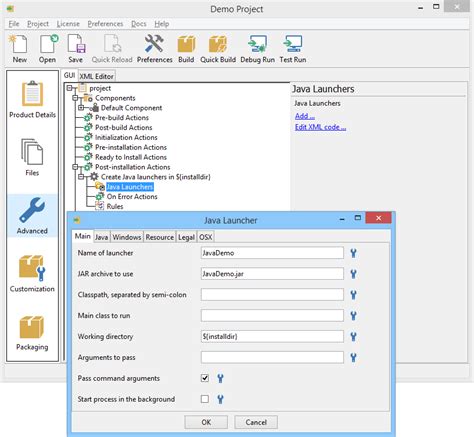
Task: Open the Preferences menu in the menu bar
Action: [x=105, y=24]
